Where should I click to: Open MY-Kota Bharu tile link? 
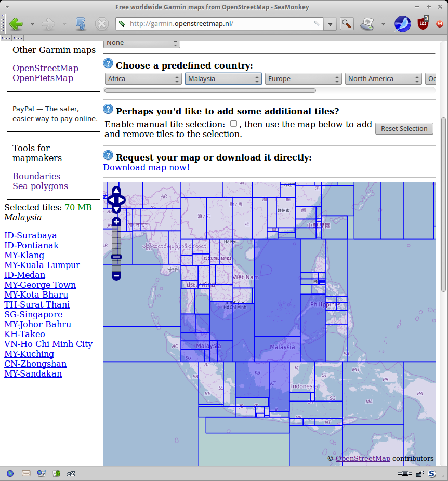coord(36,295)
